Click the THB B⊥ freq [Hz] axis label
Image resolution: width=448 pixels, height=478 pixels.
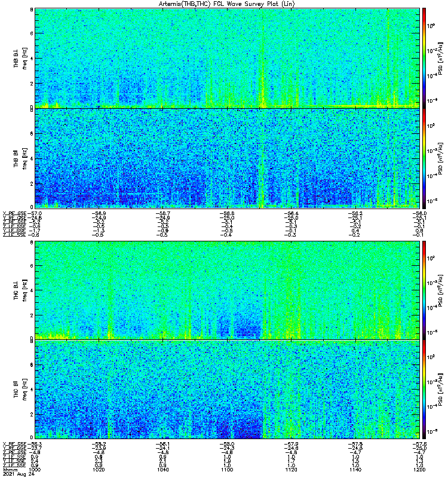tap(20, 58)
